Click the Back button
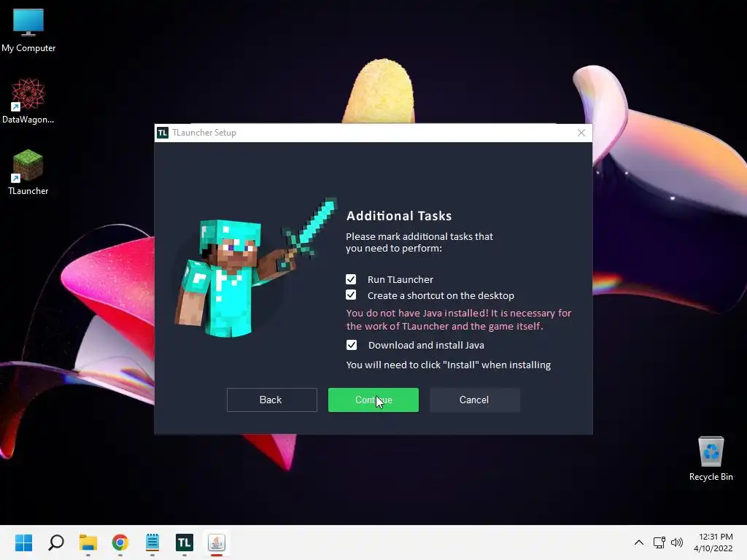Image resolution: width=747 pixels, height=560 pixels. point(271,400)
